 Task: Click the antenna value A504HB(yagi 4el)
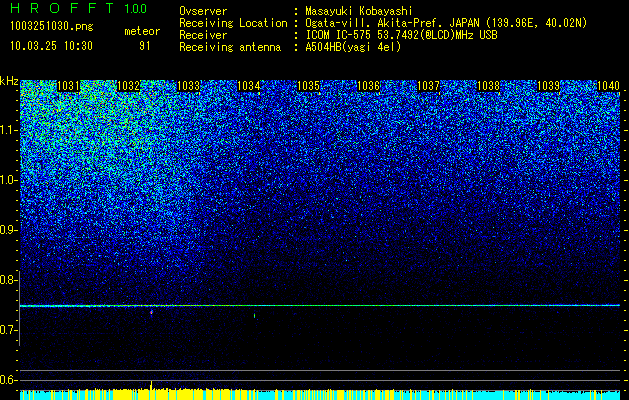[x=353, y=47]
